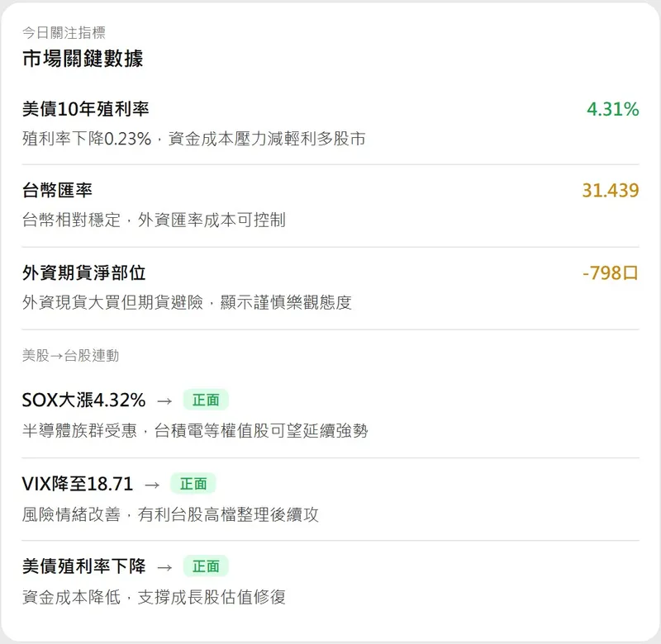Click the 今日關注指標 header label

click(x=64, y=33)
